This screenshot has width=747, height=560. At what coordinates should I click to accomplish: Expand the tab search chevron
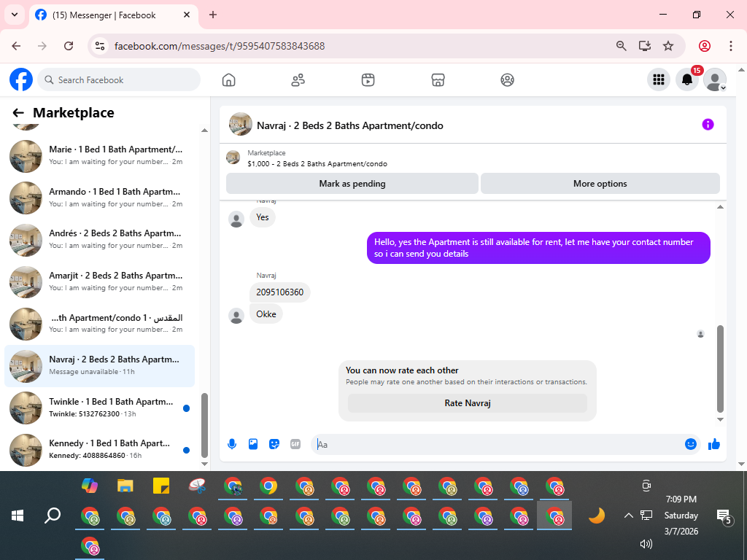click(x=15, y=15)
